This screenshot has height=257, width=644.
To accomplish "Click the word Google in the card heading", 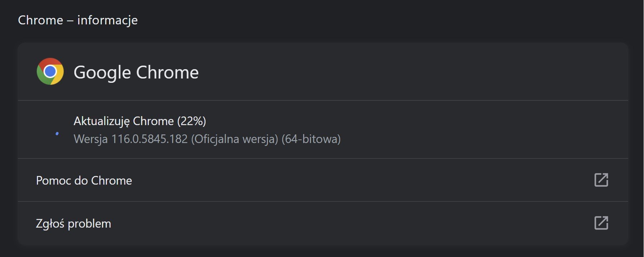I will pyautogui.click(x=102, y=73).
